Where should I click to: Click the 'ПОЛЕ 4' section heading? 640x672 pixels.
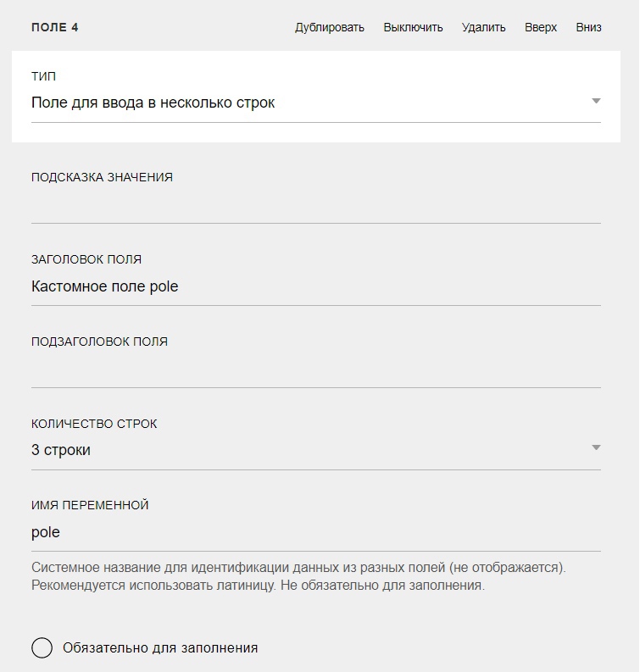tap(55, 27)
